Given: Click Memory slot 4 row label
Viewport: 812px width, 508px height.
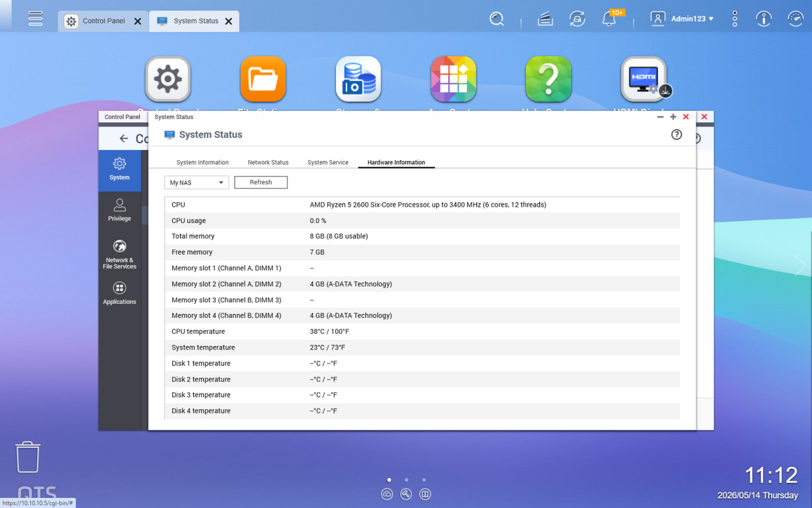Looking at the screenshot, I should [226, 315].
